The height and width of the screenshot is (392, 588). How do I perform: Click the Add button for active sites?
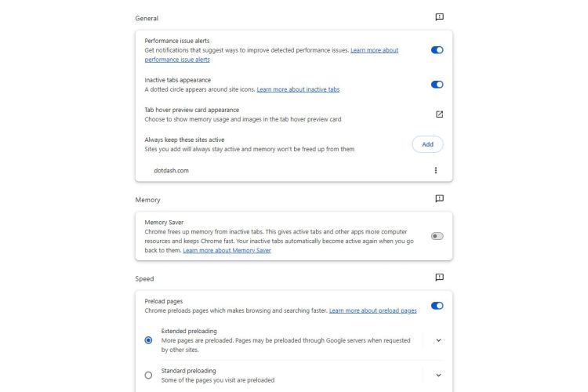coord(427,144)
